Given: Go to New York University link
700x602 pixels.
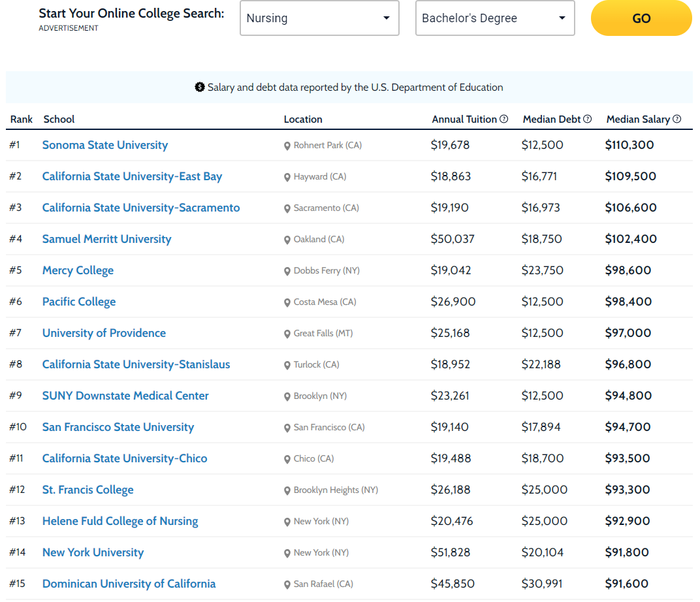Looking at the screenshot, I should [93, 552].
